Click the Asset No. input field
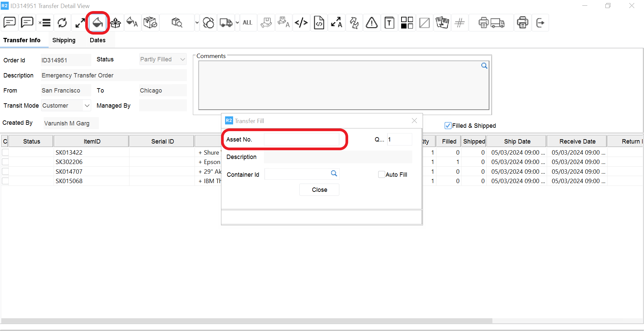The width and height of the screenshot is (644, 331). pos(301,140)
